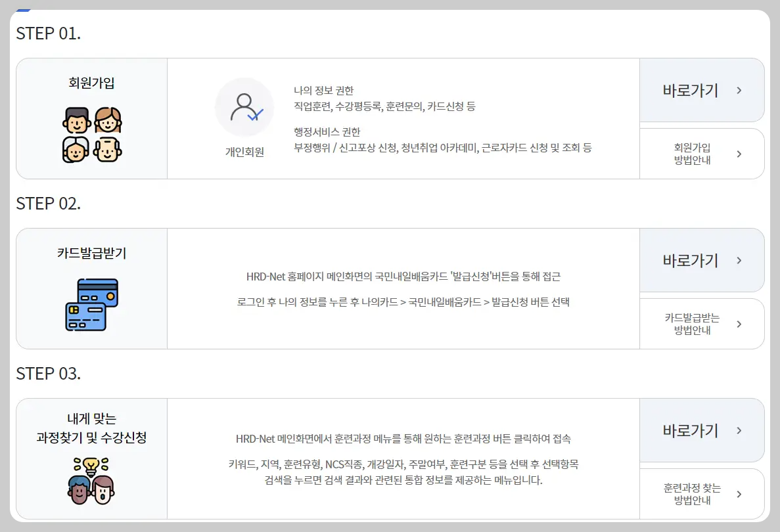
Task: Click the 회원가입 people icon
Action: 92,134
